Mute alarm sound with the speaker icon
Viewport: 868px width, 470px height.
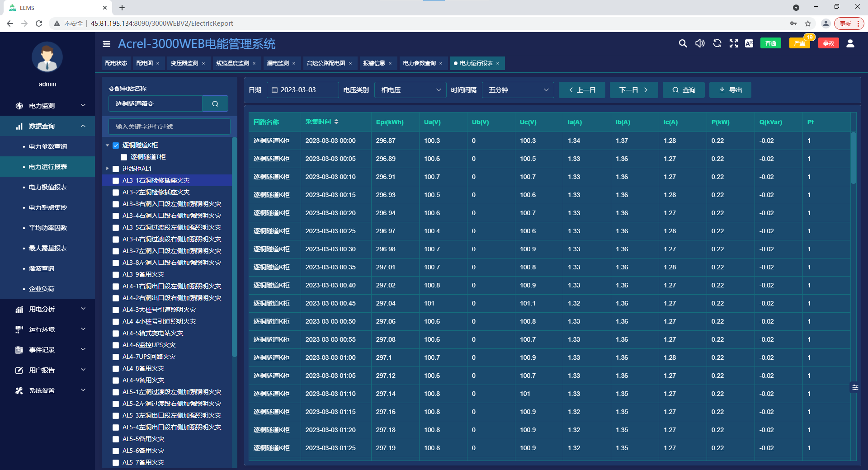[x=700, y=43]
